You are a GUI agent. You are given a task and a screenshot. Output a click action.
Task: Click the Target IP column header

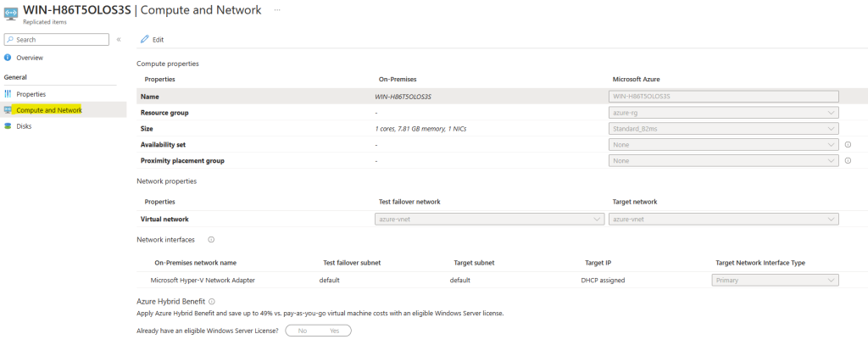[598, 263]
